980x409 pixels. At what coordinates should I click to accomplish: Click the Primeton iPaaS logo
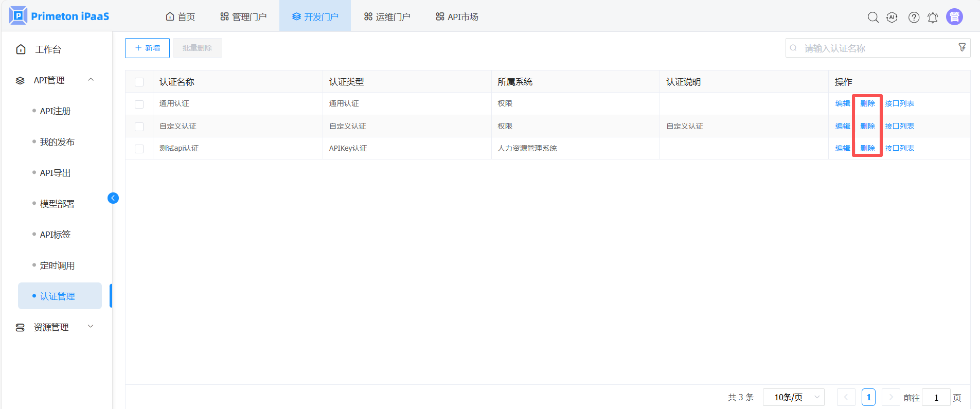pyautogui.click(x=59, y=16)
